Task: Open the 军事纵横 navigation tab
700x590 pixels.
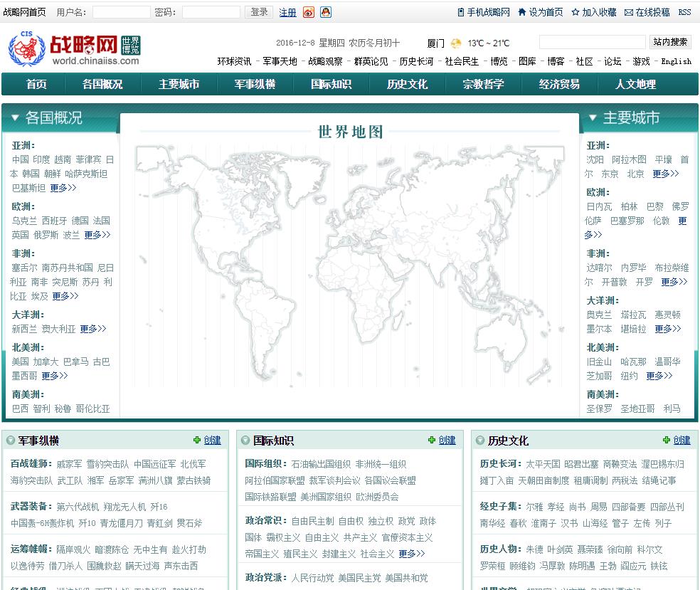Action: (255, 84)
